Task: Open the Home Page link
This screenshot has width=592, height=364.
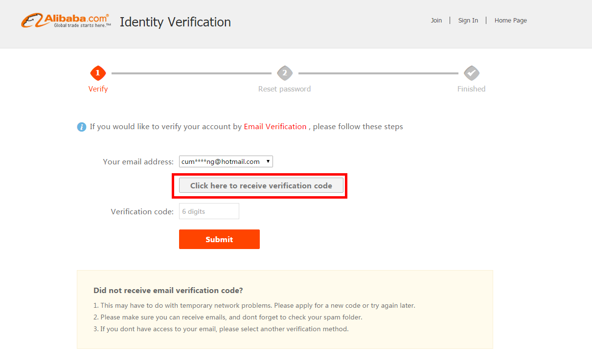Action: tap(511, 21)
